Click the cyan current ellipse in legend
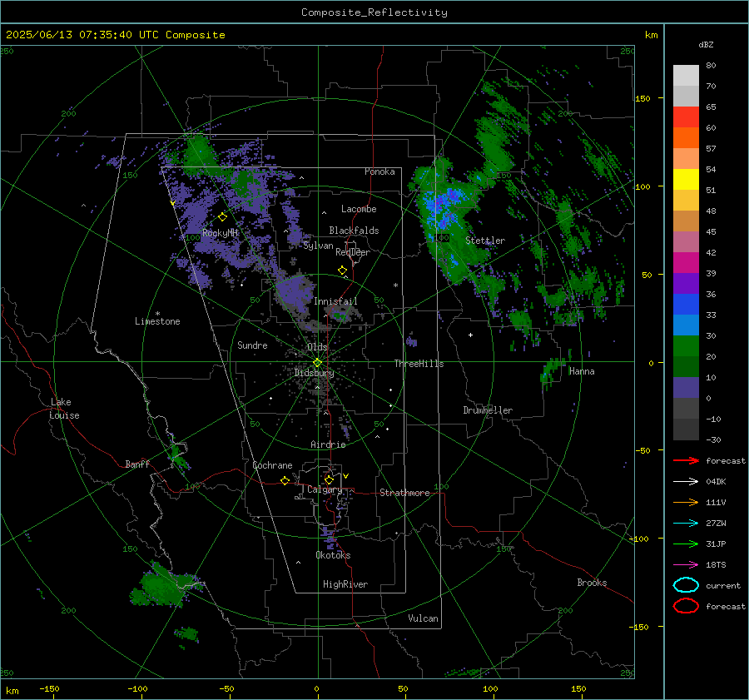749x700 pixels. pos(686,585)
